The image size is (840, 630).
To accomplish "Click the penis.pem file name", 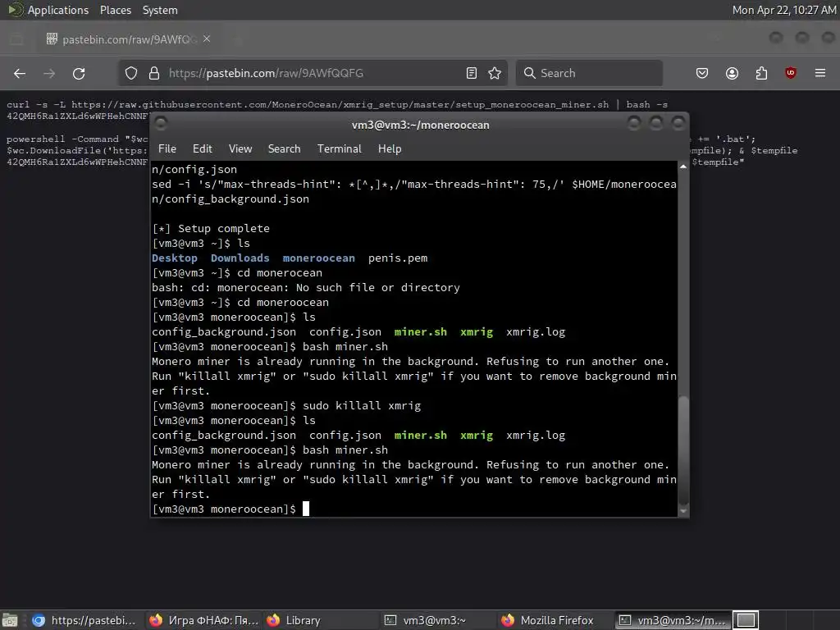I will (x=398, y=258).
